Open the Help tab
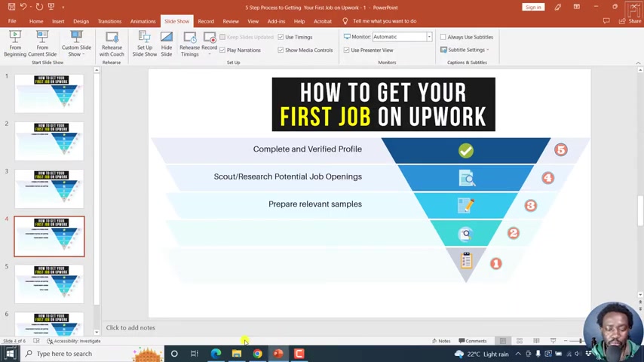Viewport: 644px width, 362px height. click(x=299, y=21)
